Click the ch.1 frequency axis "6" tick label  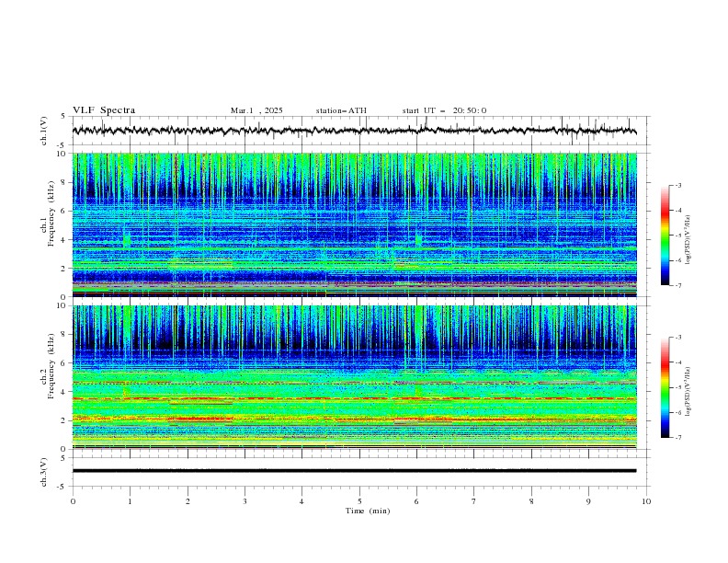[x=63, y=211]
